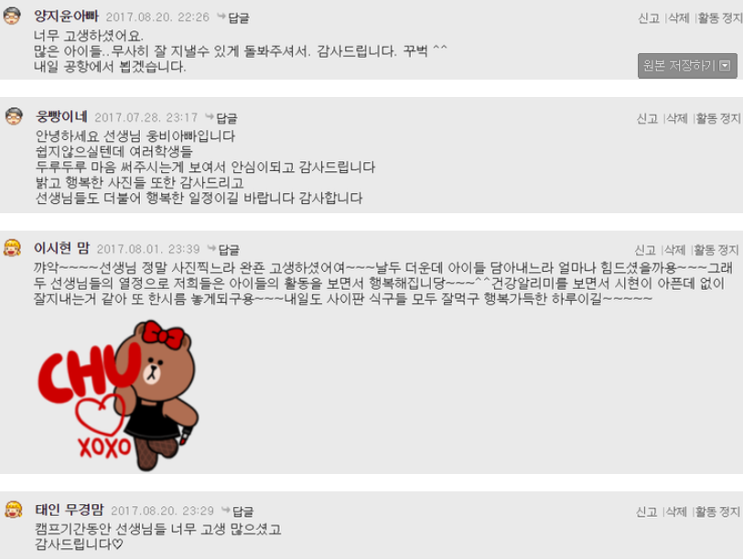Reply to 웅빵이네's comment via 답글
Viewport: 743px width, 560px height.
[x=221, y=117]
